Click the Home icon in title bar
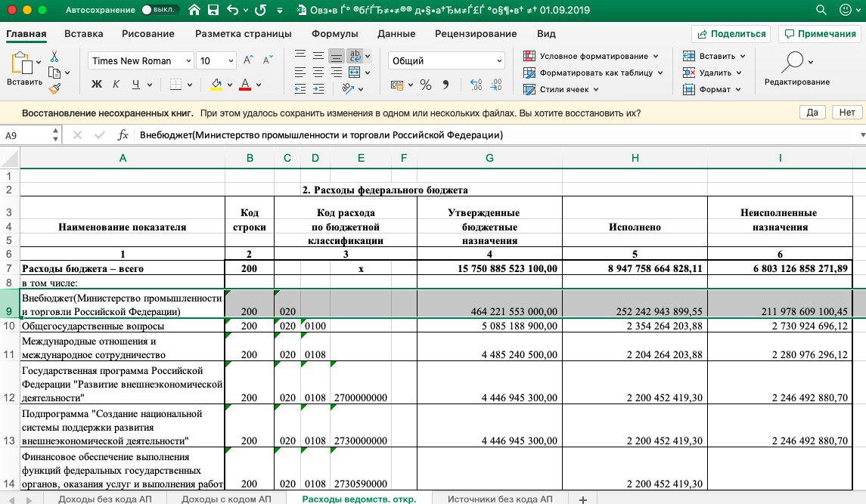The image size is (866, 504). point(194,10)
